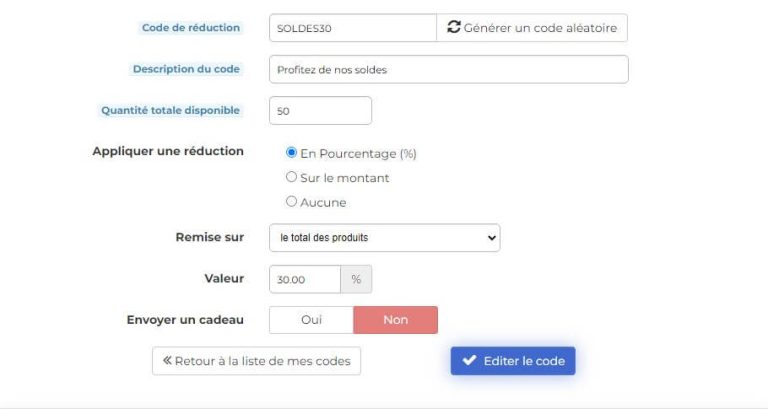
Task: Go back via Retour à la liste de mes codes
Action: (x=256, y=361)
